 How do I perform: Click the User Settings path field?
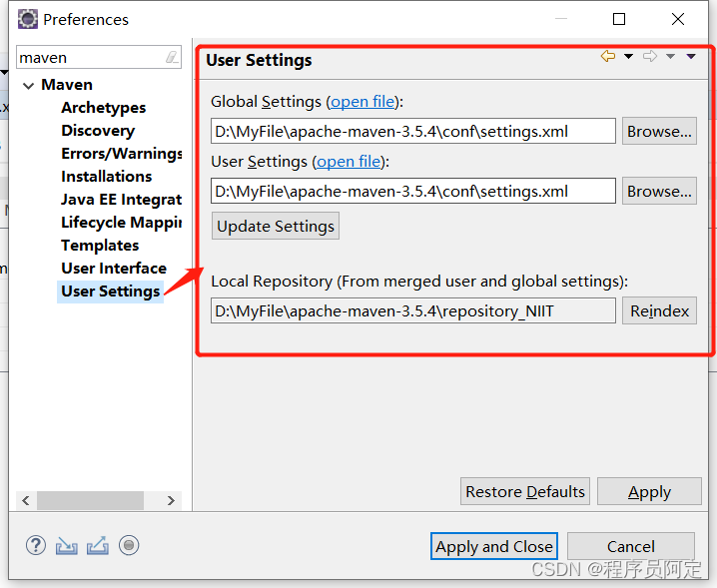[x=412, y=191]
